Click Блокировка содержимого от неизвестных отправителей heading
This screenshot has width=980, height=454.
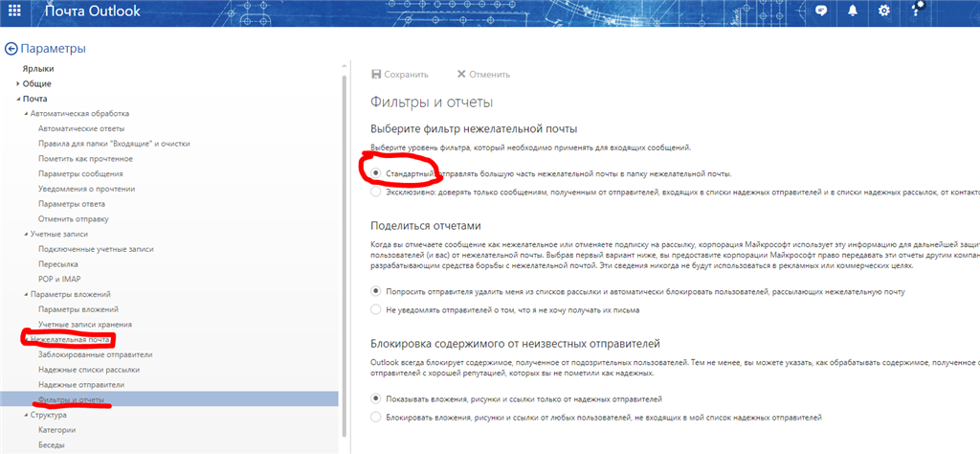pyautogui.click(x=516, y=344)
